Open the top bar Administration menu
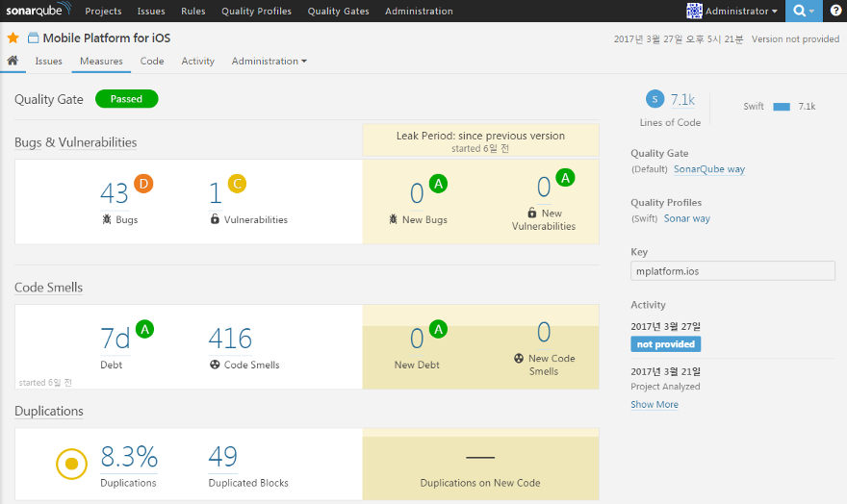 [420, 11]
